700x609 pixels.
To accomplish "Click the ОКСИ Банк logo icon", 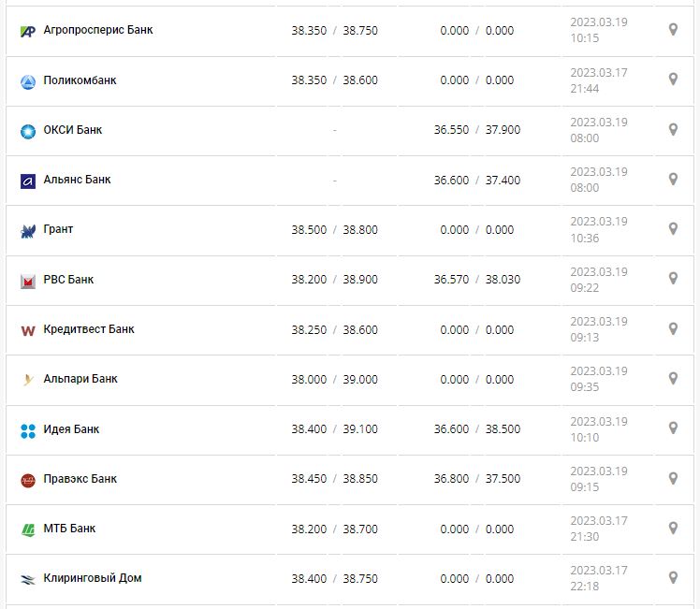I will 28,131.
